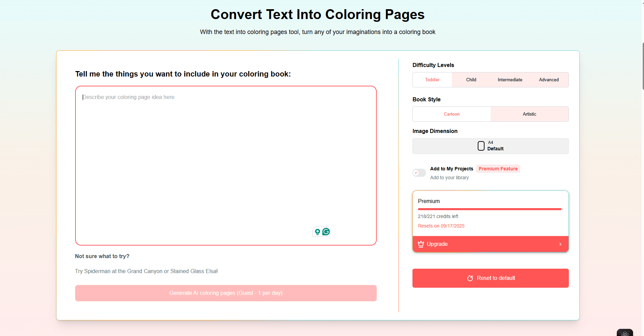Click the Reset to default button

[x=490, y=278]
